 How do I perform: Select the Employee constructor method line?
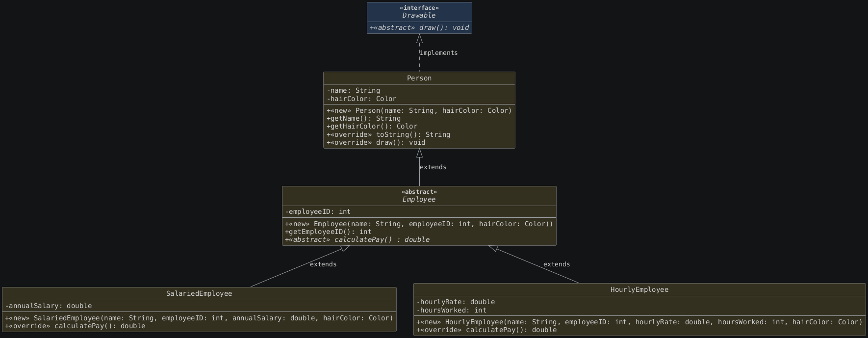point(419,224)
